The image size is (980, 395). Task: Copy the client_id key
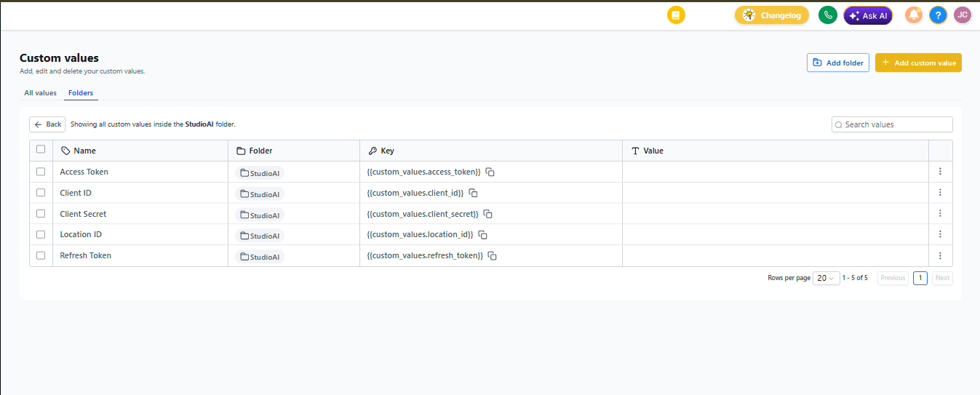473,193
